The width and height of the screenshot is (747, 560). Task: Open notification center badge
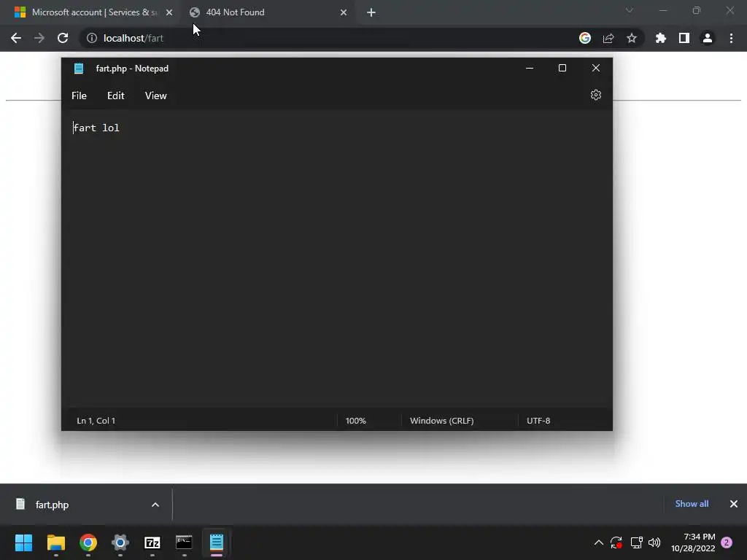click(x=727, y=542)
